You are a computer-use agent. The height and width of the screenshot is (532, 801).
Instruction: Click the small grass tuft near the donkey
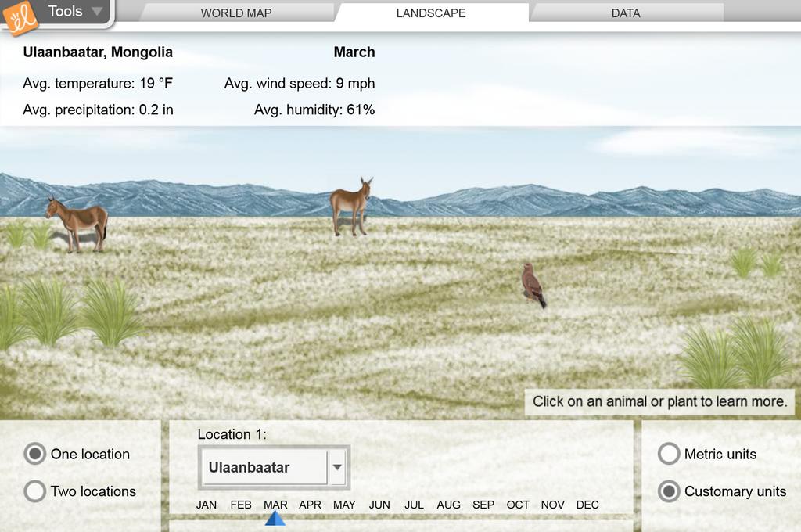pyautogui.click(x=28, y=234)
